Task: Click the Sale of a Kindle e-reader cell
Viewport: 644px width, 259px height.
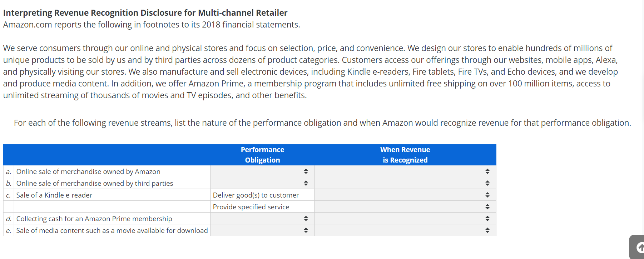Action: click(x=54, y=195)
